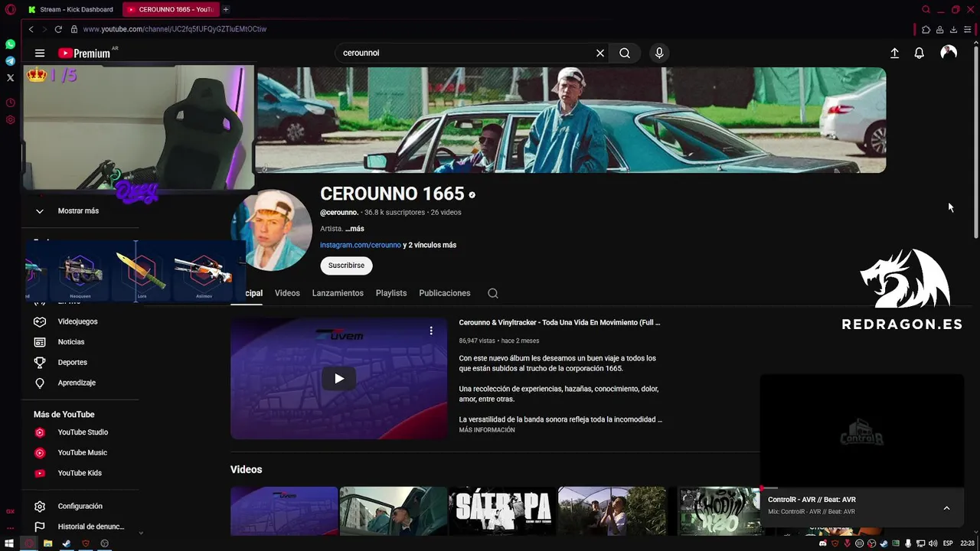
Task: Open the Publicaciones tab
Action: [x=445, y=293]
